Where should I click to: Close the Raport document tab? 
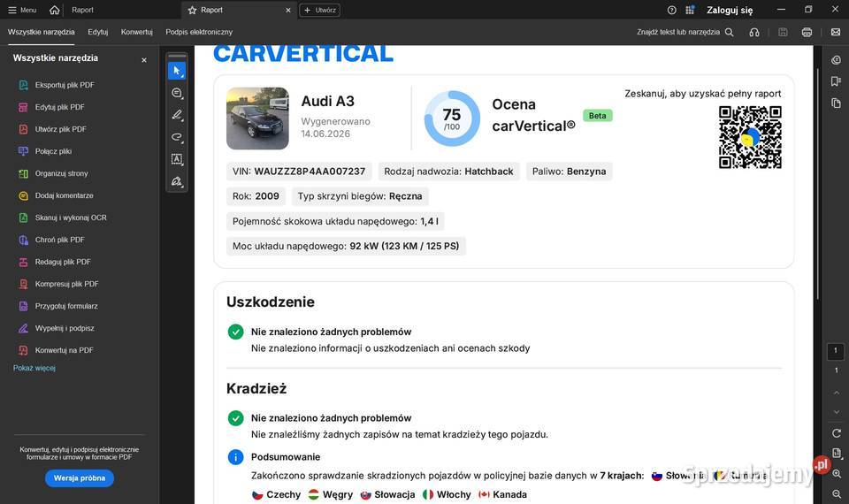(288, 11)
